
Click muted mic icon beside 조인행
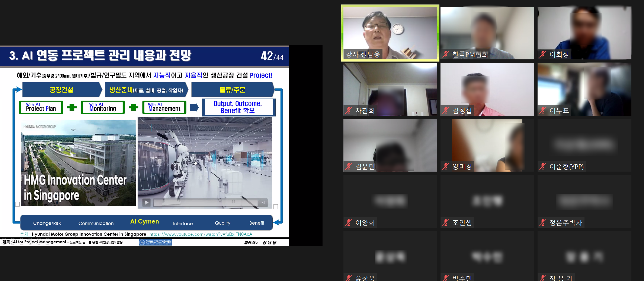(445, 223)
